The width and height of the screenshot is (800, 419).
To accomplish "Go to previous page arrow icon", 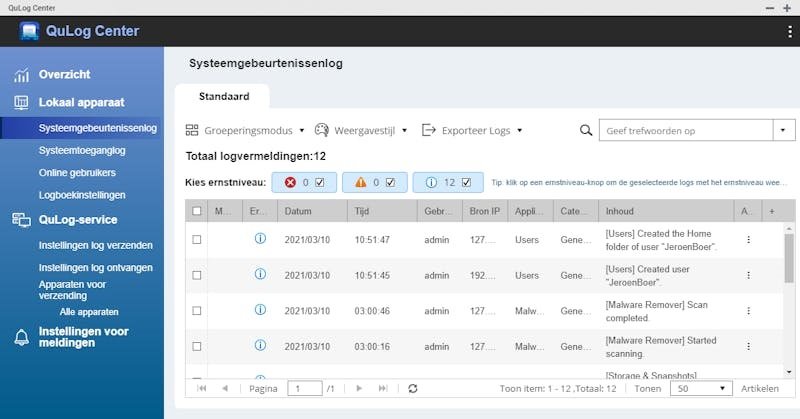I will click(x=225, y=388).
